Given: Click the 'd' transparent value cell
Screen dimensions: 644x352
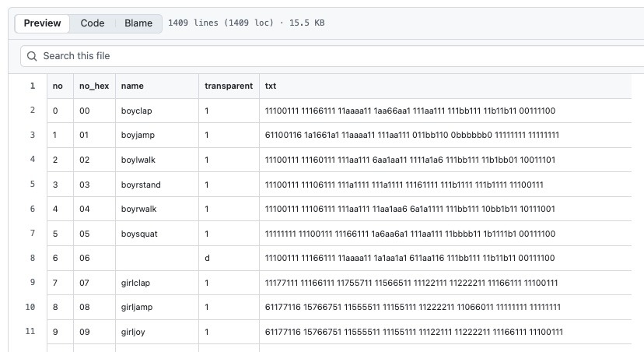Looking at the screenshot, I should [x=208, y=258].
